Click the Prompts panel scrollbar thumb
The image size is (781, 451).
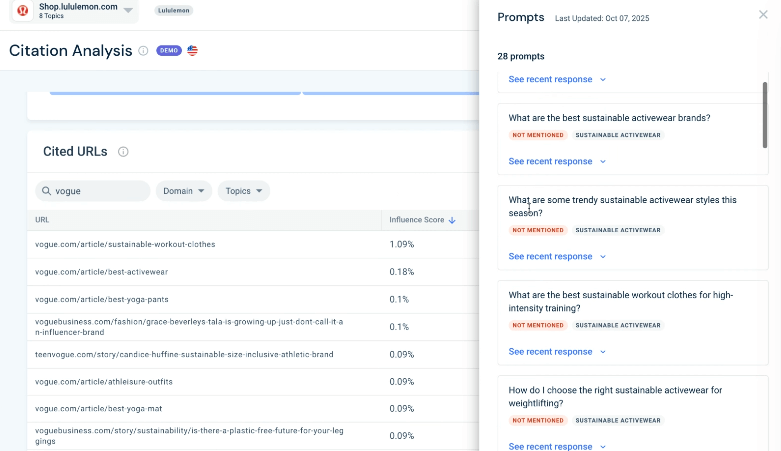(x=765, y=115)
